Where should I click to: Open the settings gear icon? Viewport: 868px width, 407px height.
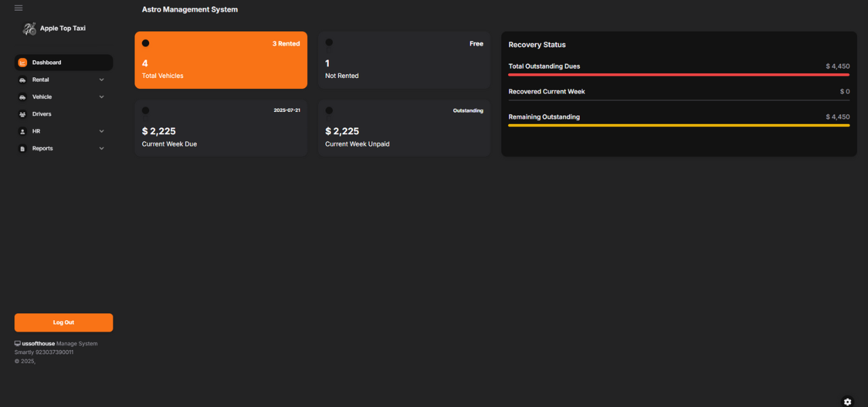847,402
